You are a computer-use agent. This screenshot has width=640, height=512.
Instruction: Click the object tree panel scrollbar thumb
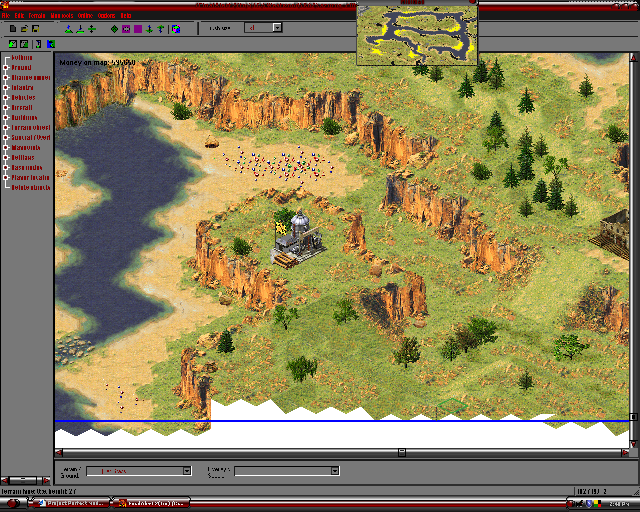23,480
